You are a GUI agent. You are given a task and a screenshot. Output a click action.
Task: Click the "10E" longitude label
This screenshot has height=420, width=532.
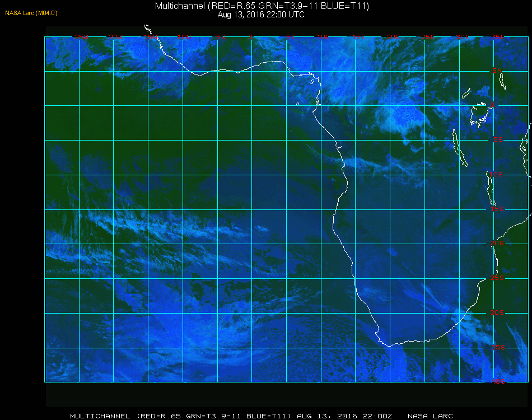coord(323,37)
